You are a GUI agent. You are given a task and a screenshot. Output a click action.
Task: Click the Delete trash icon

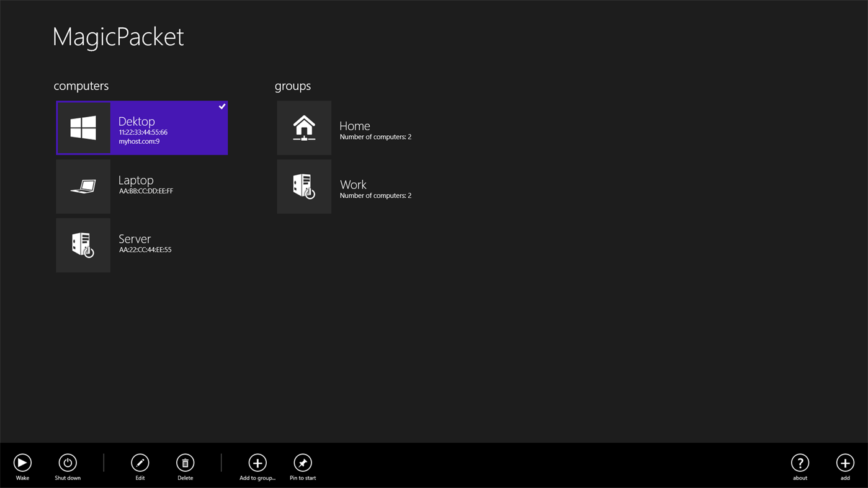pos(184,463)
